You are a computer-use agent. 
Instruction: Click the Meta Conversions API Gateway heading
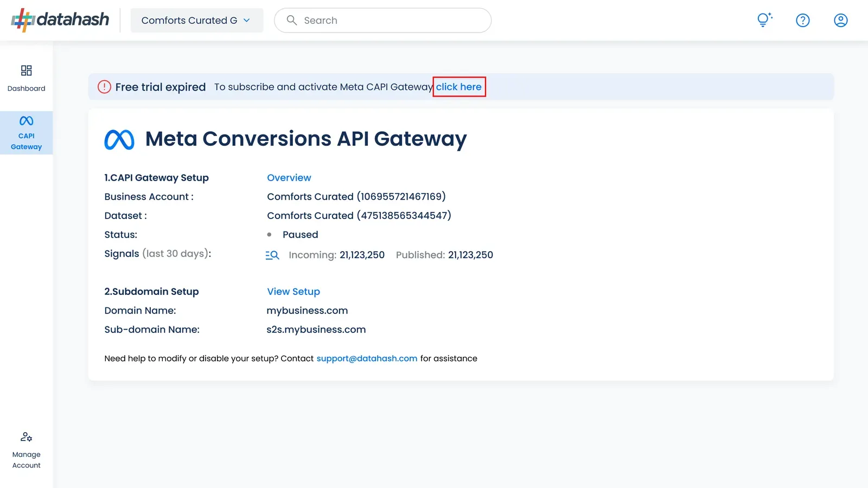306,139
